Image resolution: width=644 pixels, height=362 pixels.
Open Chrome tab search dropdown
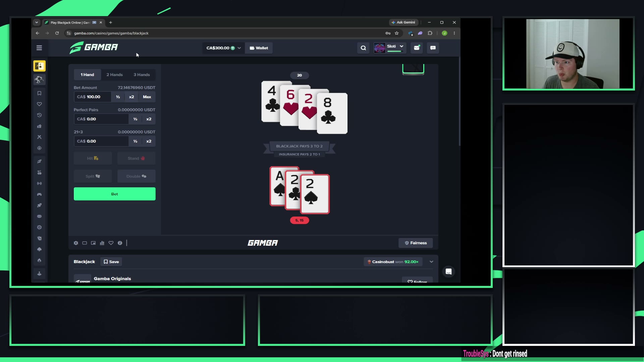pyautogui.click(x=37, y=22)
